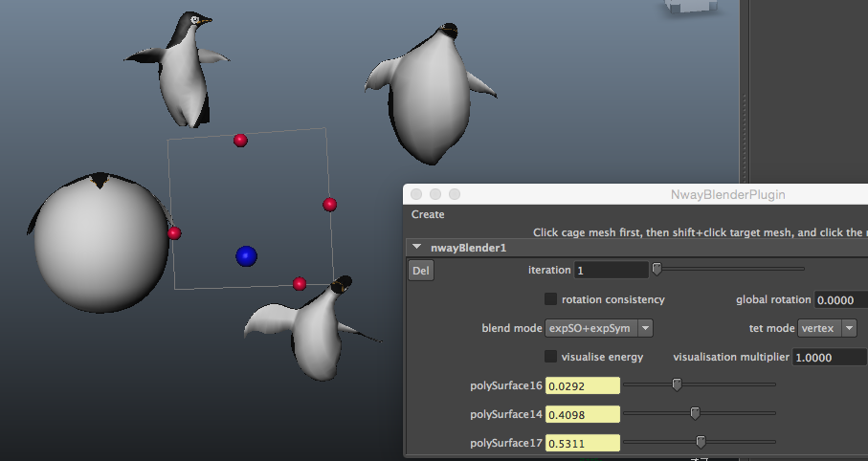Click the polySurface16 weight field
The height and width of the screenshot is (461, 868).
click(x=582, y=385)
